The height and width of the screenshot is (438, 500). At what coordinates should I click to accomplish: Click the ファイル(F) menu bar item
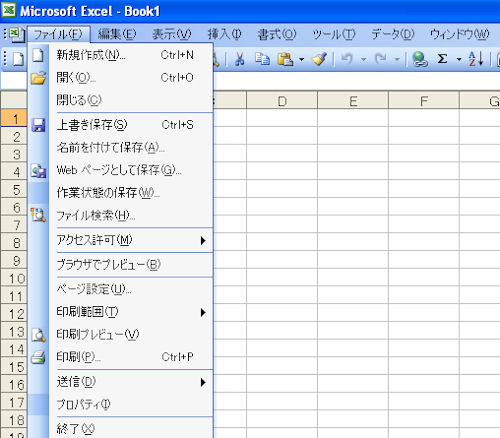tap(58, 34)
